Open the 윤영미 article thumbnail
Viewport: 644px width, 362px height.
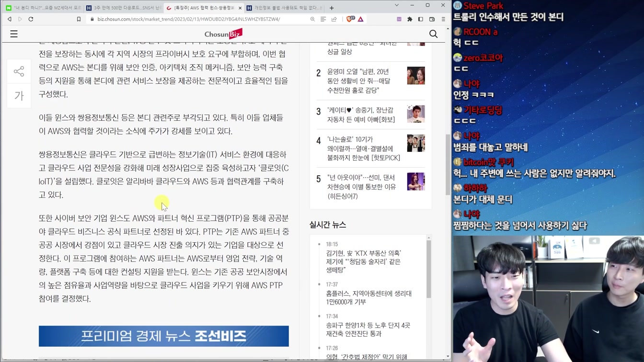(x=416, y=76)
